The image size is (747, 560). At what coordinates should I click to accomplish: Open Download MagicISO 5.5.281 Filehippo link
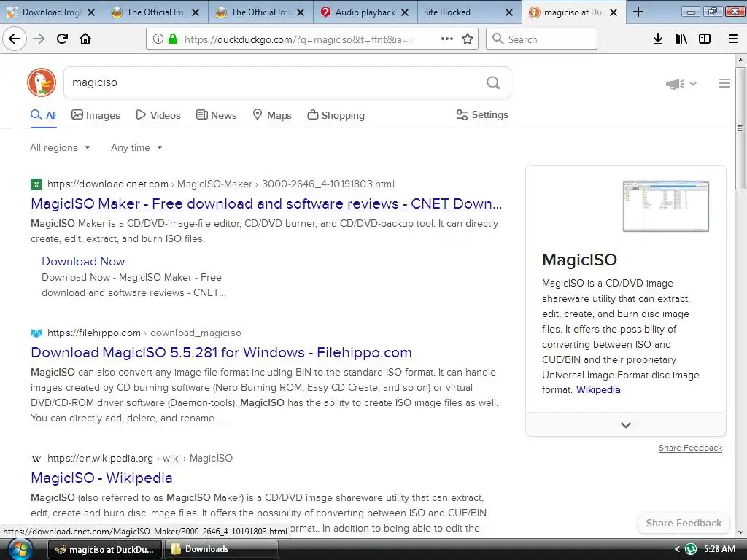221,352
